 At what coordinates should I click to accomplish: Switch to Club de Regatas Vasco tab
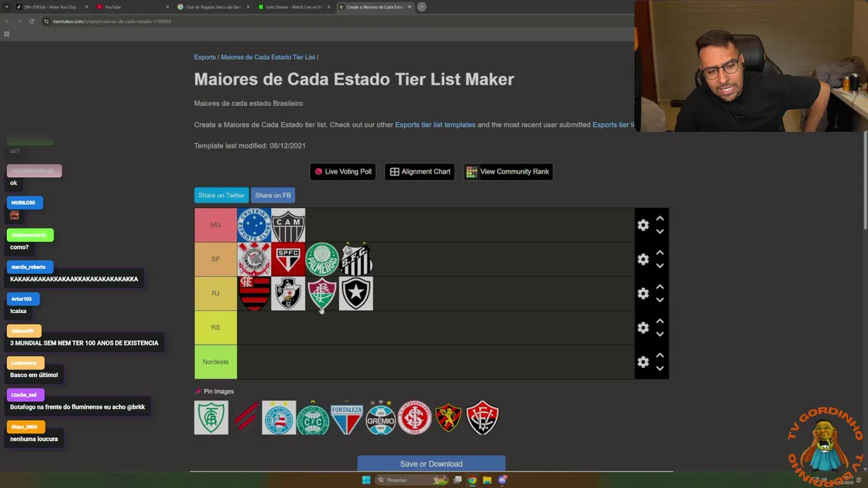click(x=212, y=7)
